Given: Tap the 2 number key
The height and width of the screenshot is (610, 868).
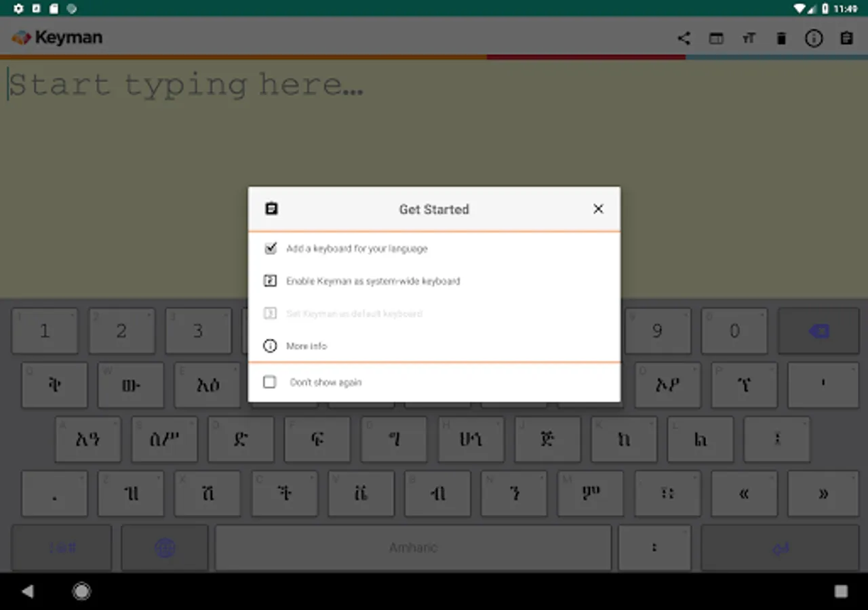Looking at the screenshot, I should coord(121,331).
